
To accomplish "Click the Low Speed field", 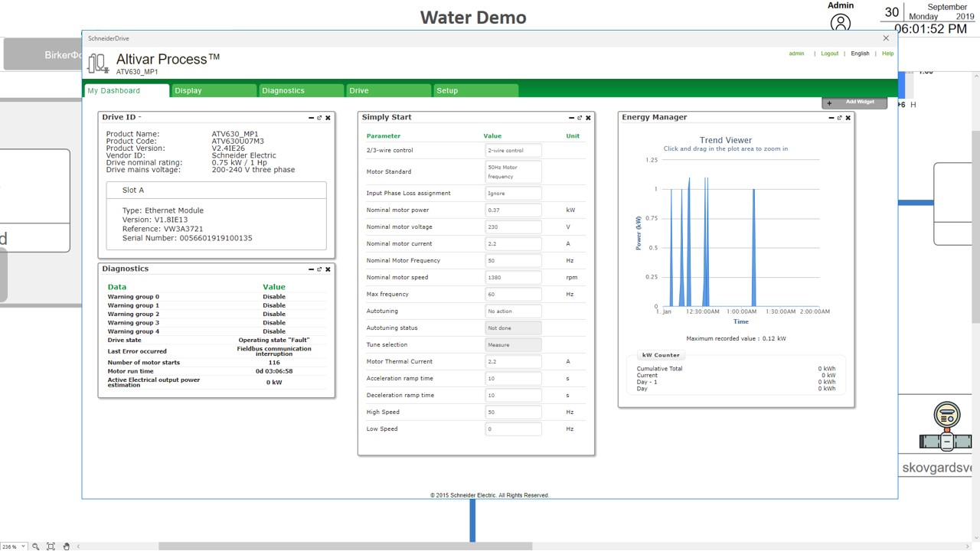I will (x=513, y=429).
